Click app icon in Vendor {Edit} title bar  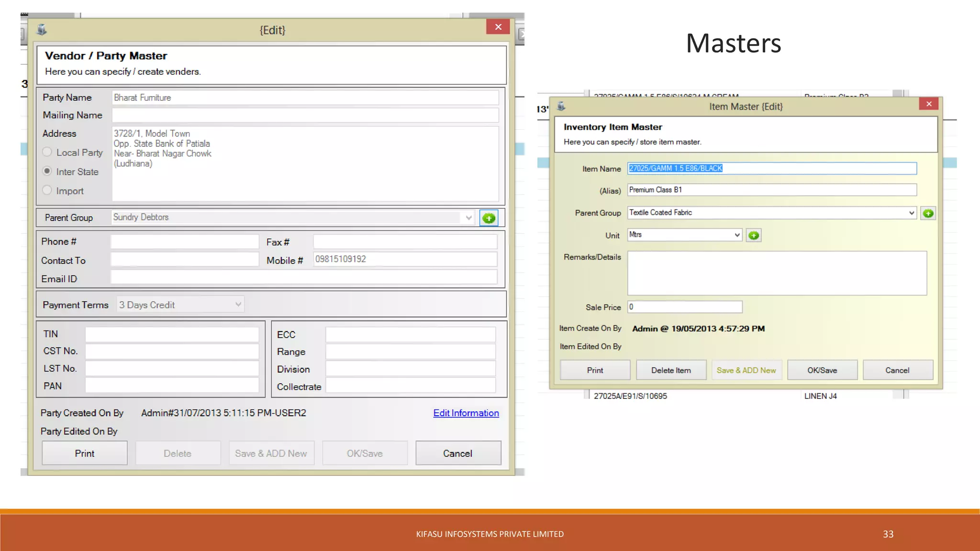point(42,30)
